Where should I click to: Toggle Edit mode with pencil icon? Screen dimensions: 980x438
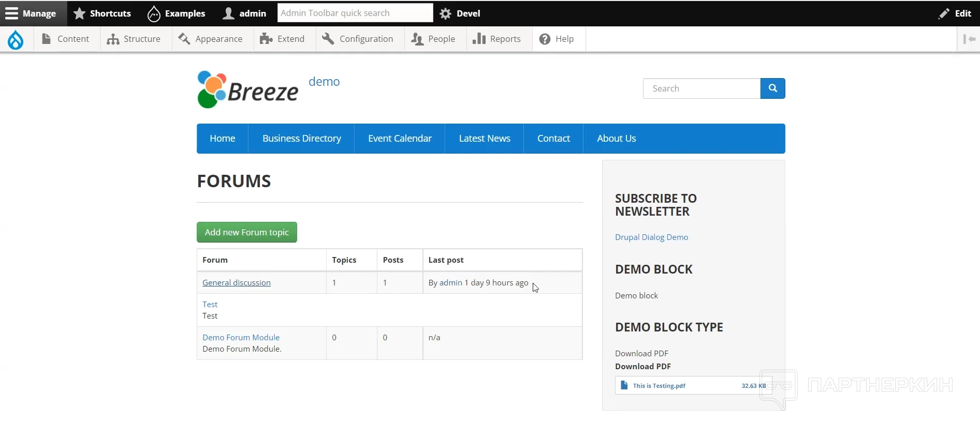(955, 13)
